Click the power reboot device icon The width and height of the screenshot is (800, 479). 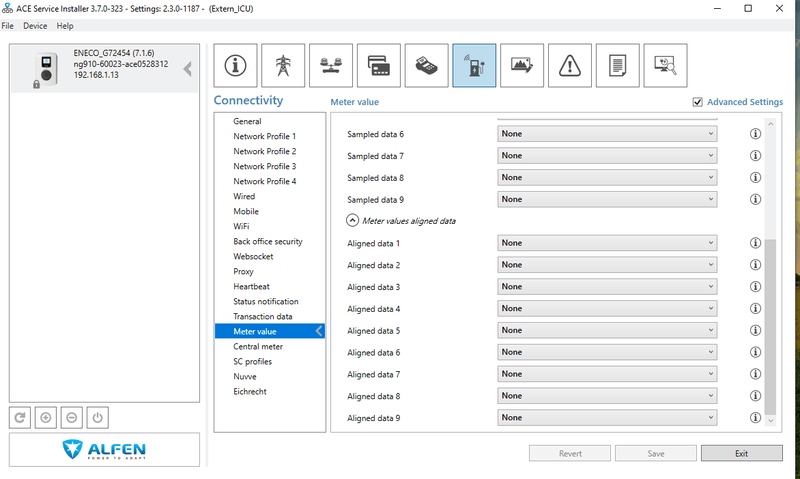97,418
